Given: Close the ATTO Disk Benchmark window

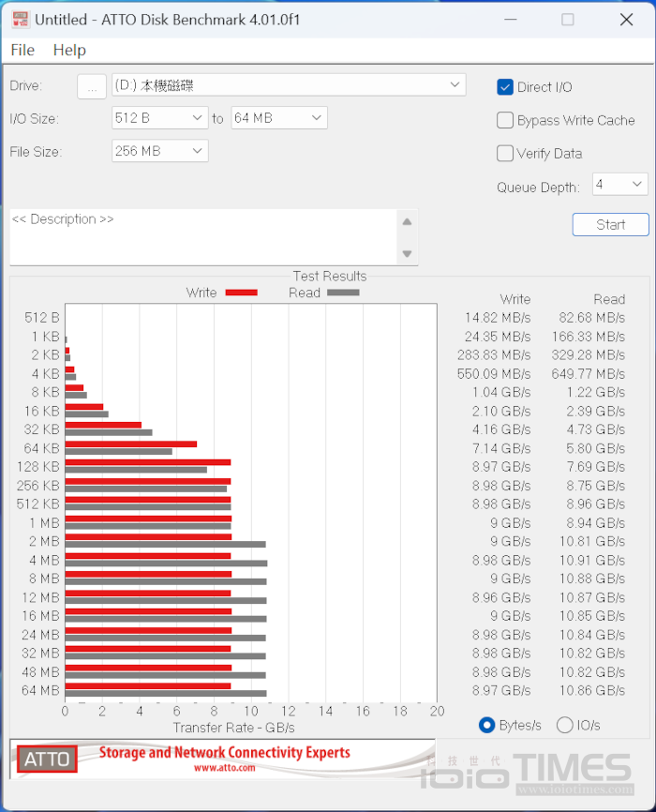Looking at the screenshot, I should (x=627, y=20).
